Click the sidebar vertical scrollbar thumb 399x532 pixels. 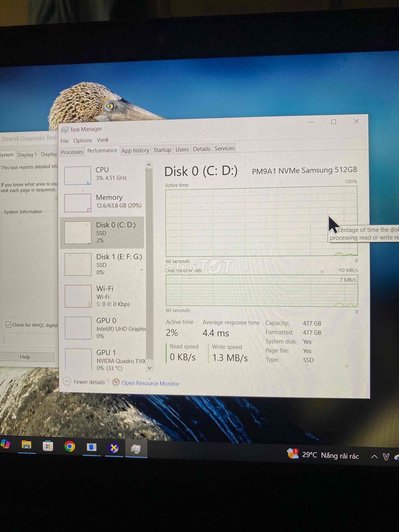[149, 263]
